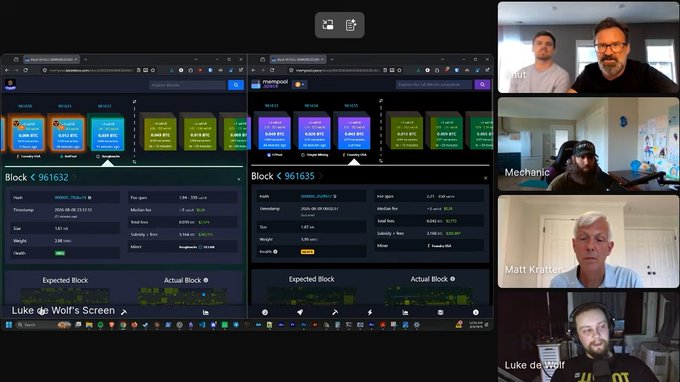This screenshot has height=382, width=680.
Task: Open Foundry USA miner link in left window
Action: [x=29, y=156]
